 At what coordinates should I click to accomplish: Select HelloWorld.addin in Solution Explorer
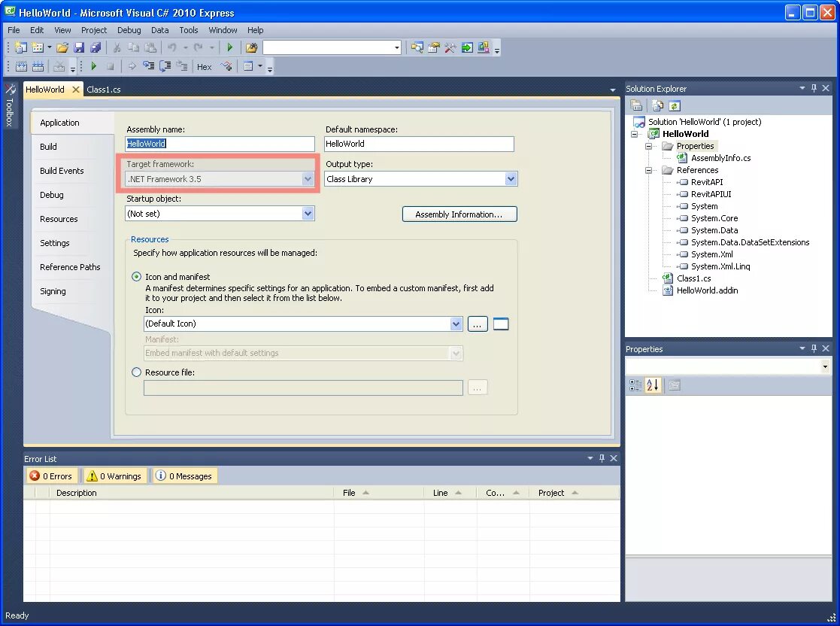707,290
